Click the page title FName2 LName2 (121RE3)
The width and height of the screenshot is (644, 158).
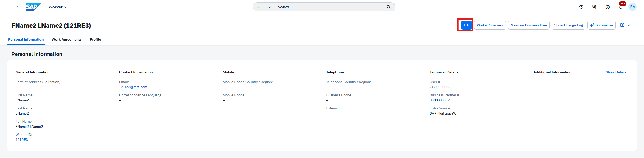[51, 25]
